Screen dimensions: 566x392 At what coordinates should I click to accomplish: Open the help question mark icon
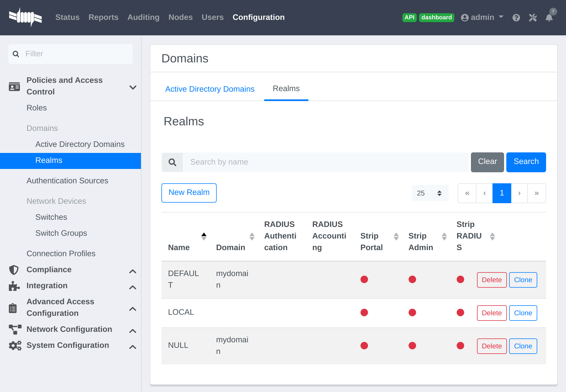click(516, 18)
